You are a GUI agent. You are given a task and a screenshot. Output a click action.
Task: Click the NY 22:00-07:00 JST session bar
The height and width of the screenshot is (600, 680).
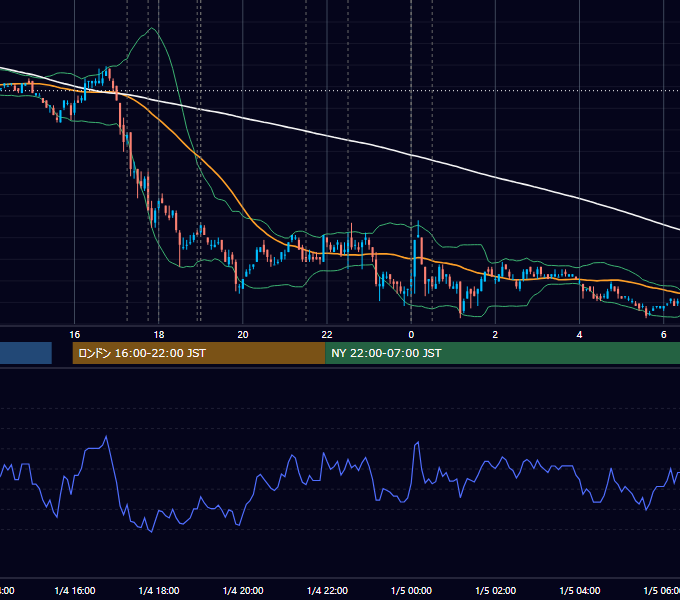502,353
